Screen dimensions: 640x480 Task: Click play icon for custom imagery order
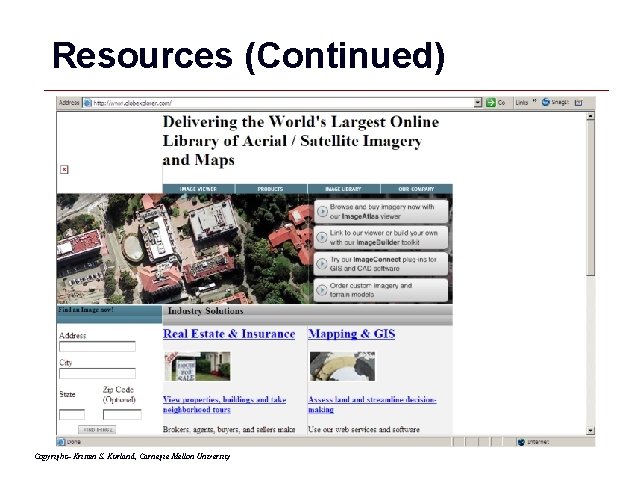pos(322,290)
